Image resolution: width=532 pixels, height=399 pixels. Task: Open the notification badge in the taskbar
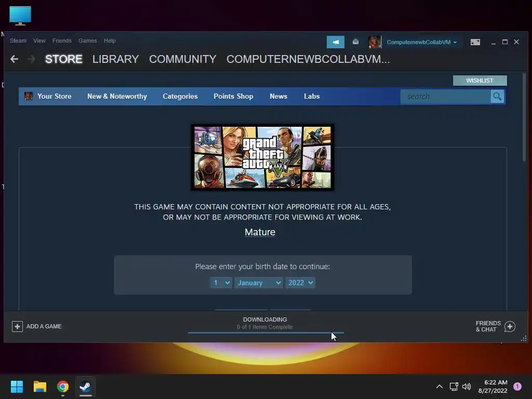coord(517,387)
